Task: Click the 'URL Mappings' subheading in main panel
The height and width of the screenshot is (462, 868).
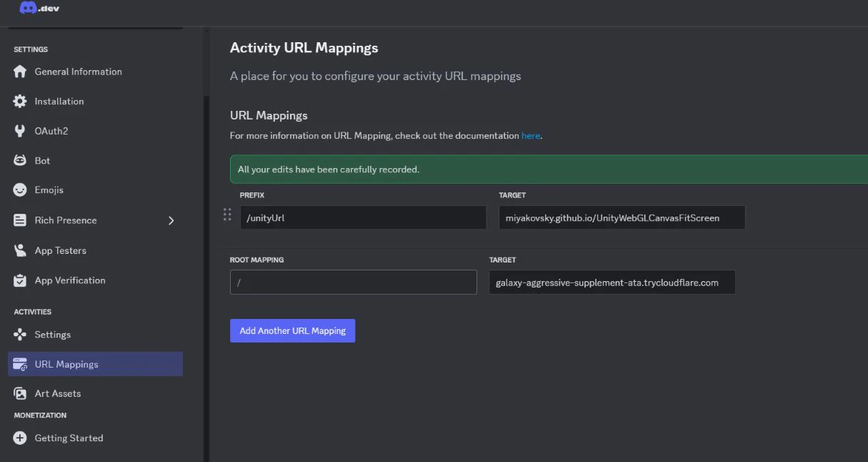Action: coord(269,115)
